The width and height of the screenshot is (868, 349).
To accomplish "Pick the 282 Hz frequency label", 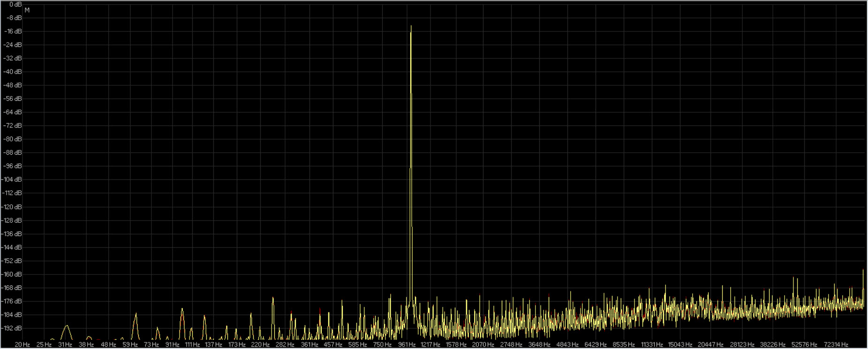I will click(285, 344).
